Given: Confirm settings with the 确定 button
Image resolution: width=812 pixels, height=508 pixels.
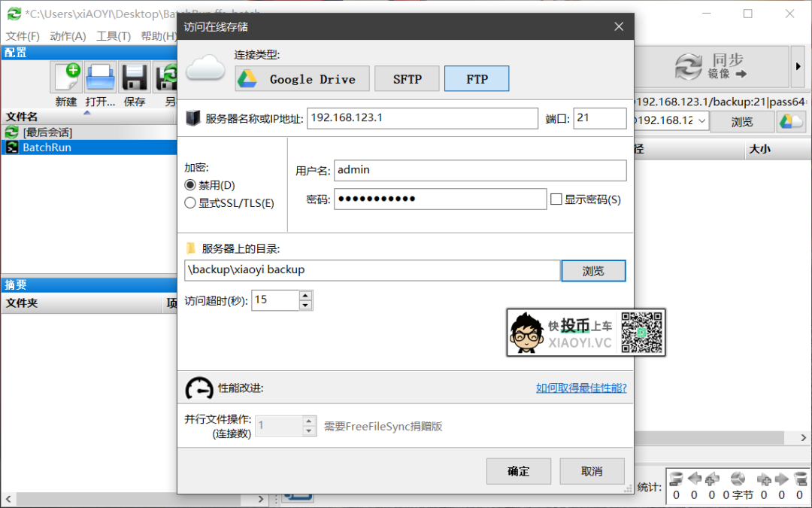Looking at the screenshot, I should tap(519, 471).
